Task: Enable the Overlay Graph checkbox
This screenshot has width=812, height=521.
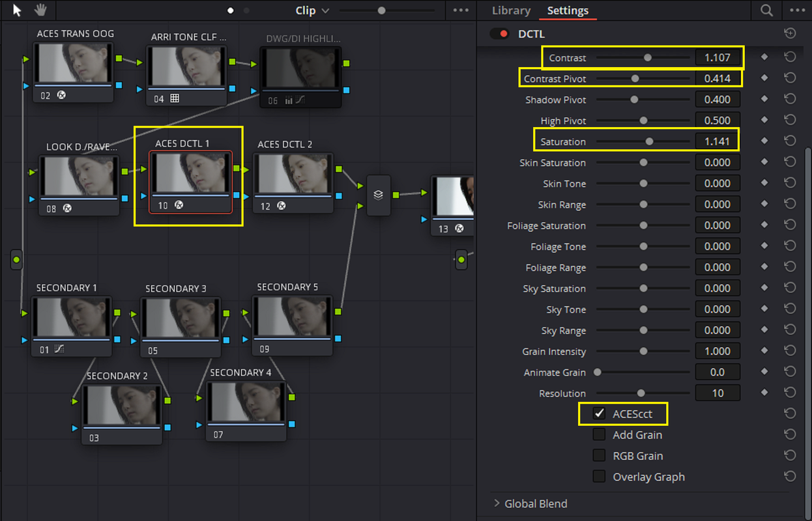Action: coord(599,477)
